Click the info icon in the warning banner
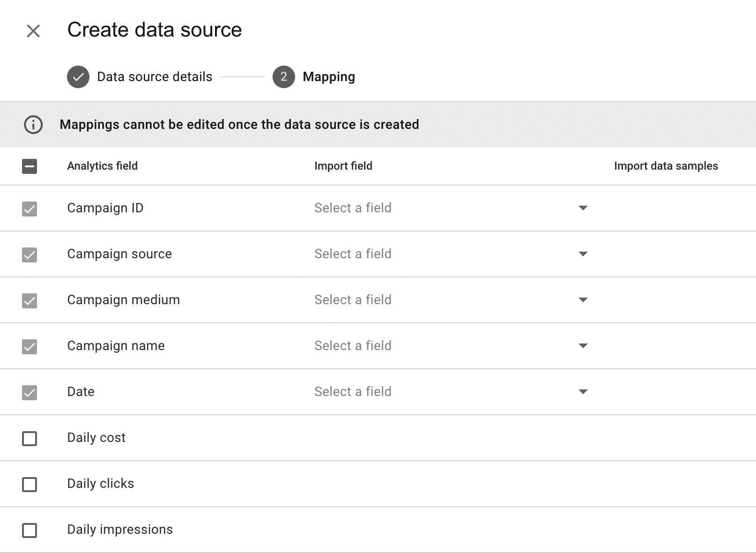The image size is (756, 553). [x=33, y=125]
